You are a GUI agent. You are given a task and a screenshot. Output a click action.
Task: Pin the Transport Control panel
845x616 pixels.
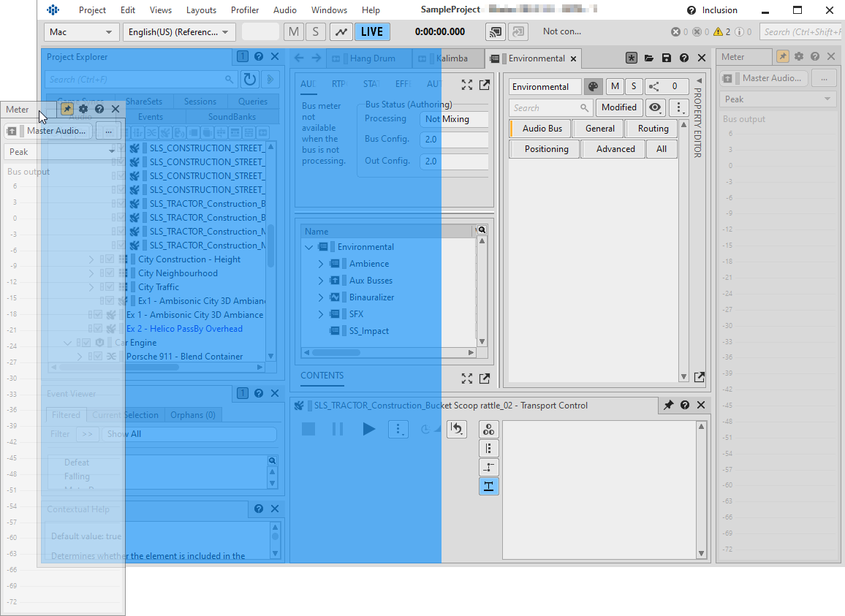668,406
